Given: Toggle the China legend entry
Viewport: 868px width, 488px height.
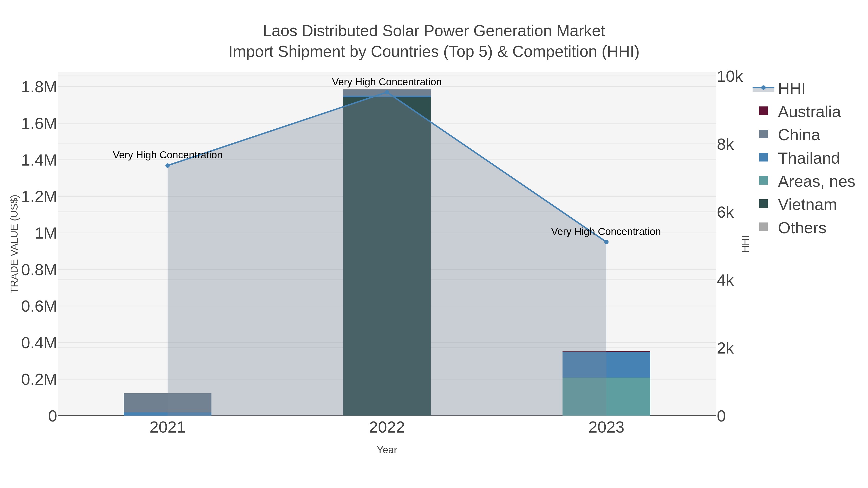Looking at the screenshot, I should click(x=789, y=135).
